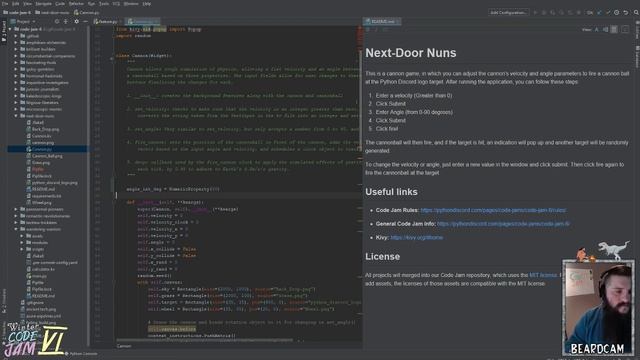Open the General Code Jam Info link

pyautogui.click(x=503, y=224)
